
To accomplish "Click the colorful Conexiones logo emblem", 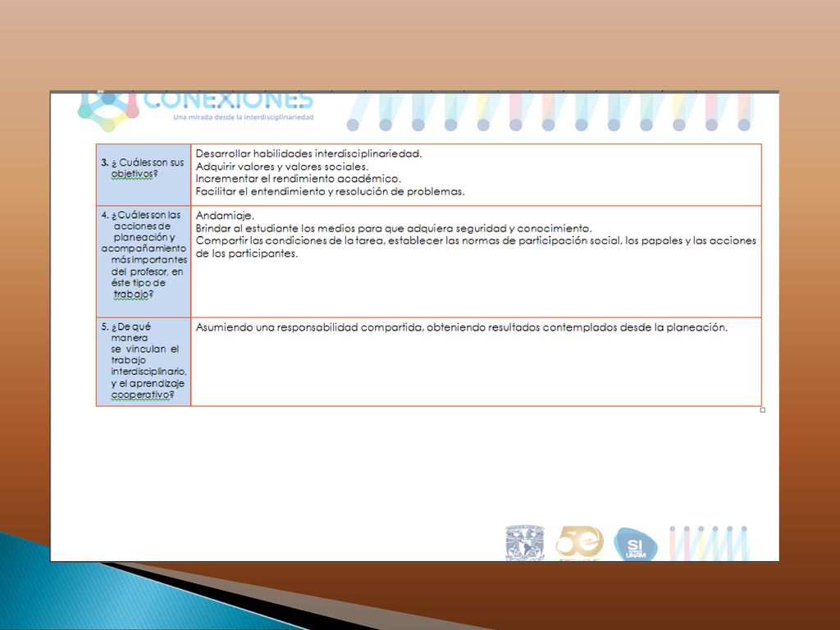I will click(108, 112).
